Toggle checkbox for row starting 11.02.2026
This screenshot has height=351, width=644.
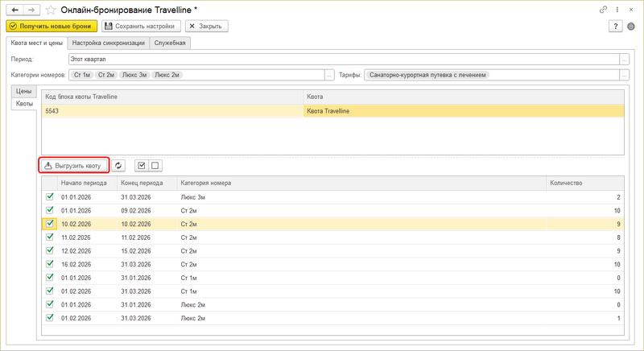coord(50,237)
